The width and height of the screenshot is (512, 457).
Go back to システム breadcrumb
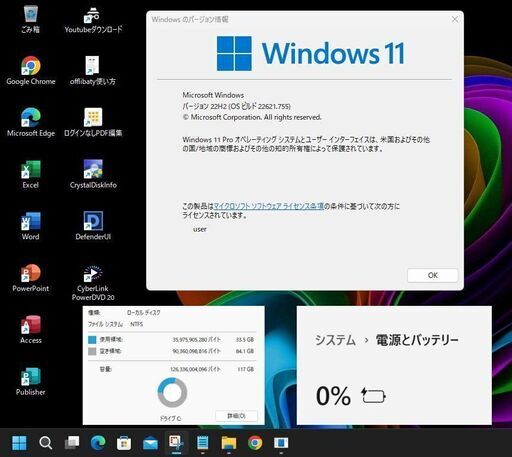335,340
